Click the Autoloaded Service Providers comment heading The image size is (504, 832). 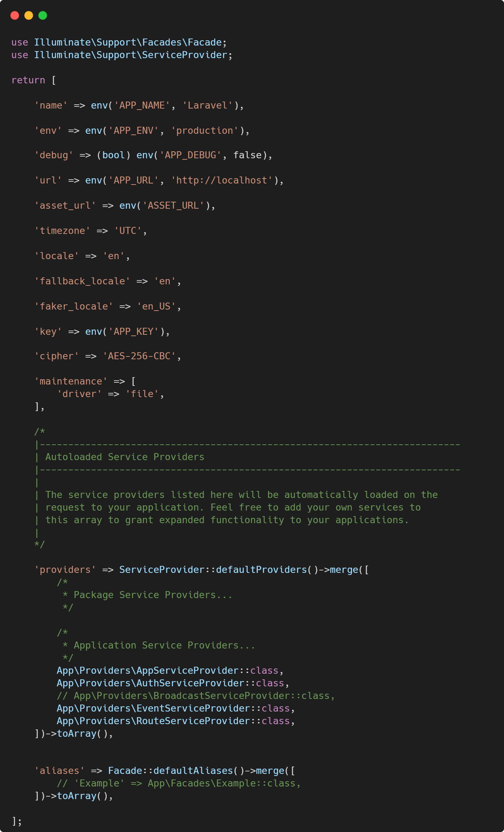[125, 457]
